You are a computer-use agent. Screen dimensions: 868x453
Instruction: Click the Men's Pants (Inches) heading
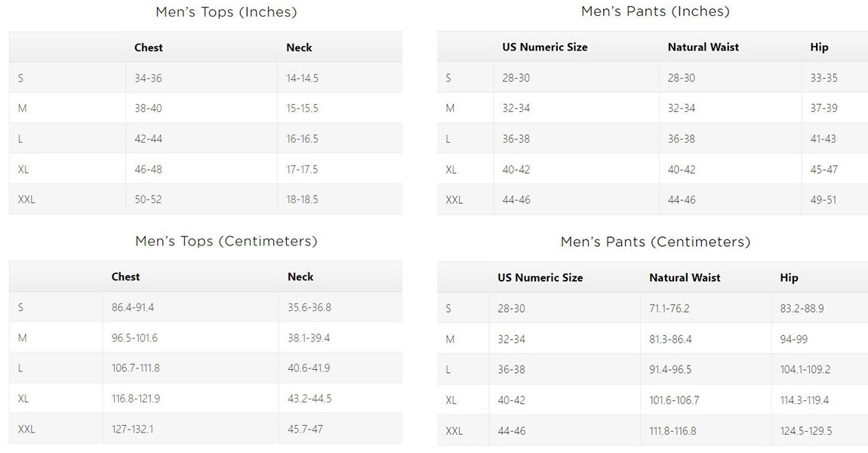[x=655, y=11]
